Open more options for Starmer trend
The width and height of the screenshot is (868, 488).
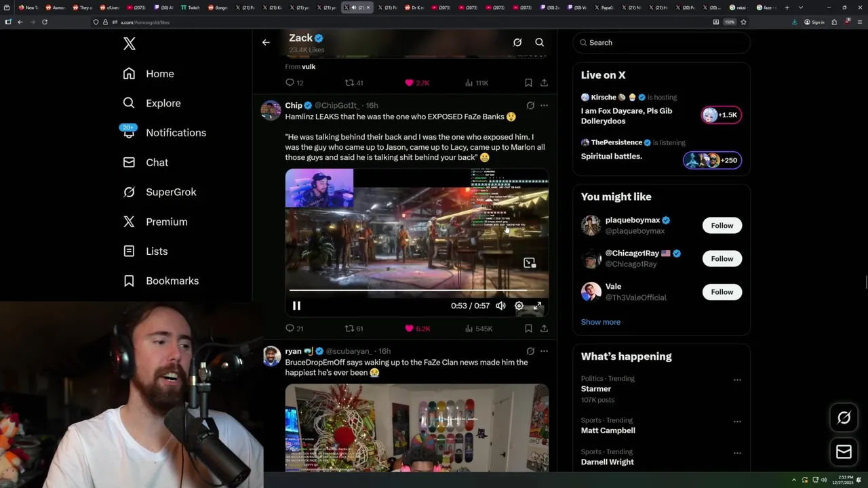[x=737, y=380]
